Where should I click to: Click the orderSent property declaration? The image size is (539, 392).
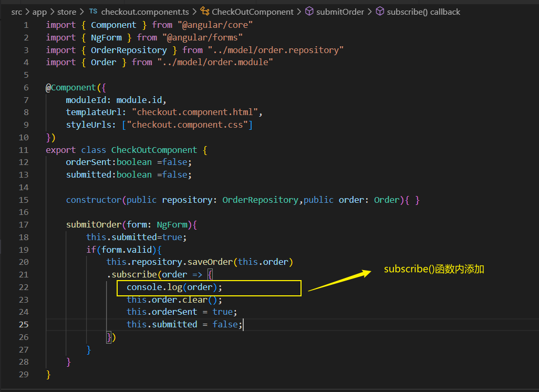pos(129,162)
